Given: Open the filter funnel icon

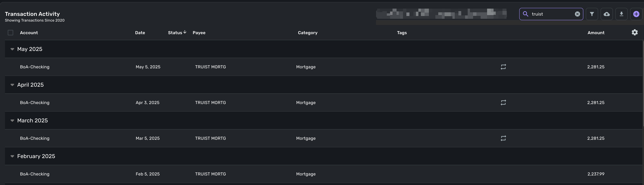Looking at the screenshot, I should coord(592,14).
